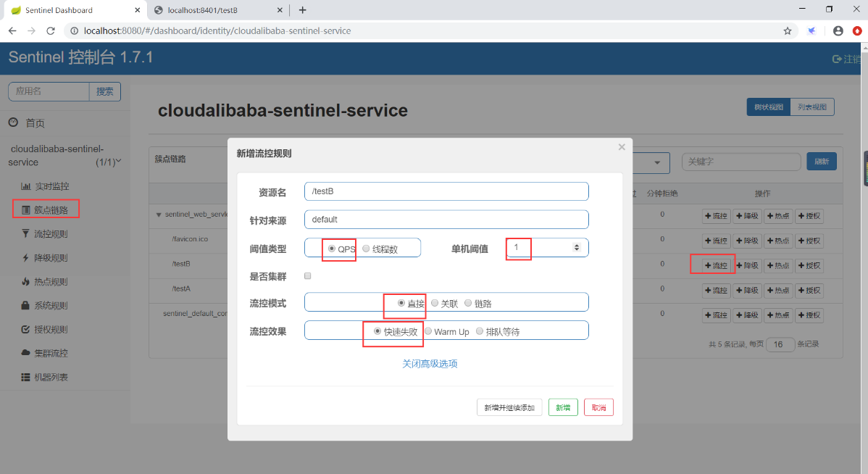
Task: Click the 机器列表 list icon in sidebar
Action: (26, 378)
